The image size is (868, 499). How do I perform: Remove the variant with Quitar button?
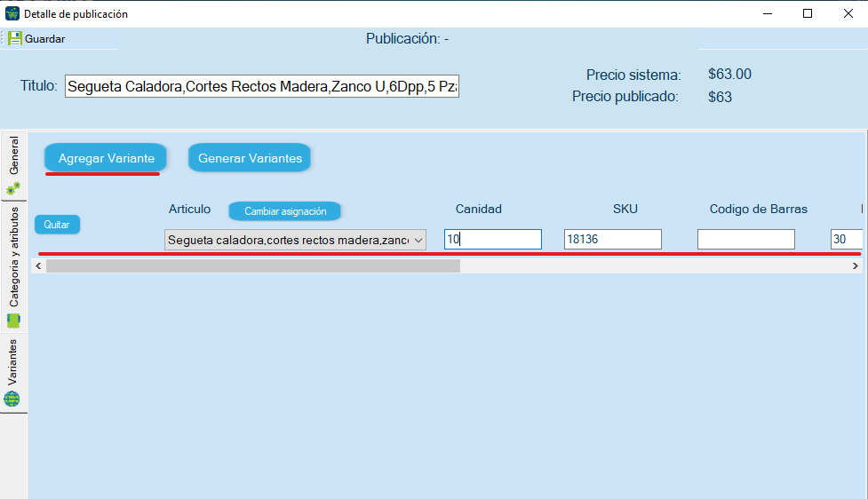pos(57,225)
